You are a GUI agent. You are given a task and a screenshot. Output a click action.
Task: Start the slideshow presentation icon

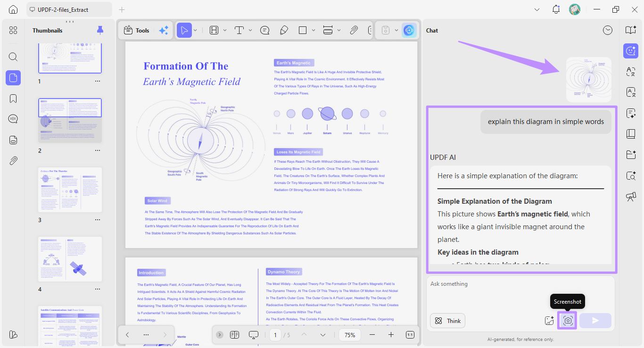tap(254, 335)
